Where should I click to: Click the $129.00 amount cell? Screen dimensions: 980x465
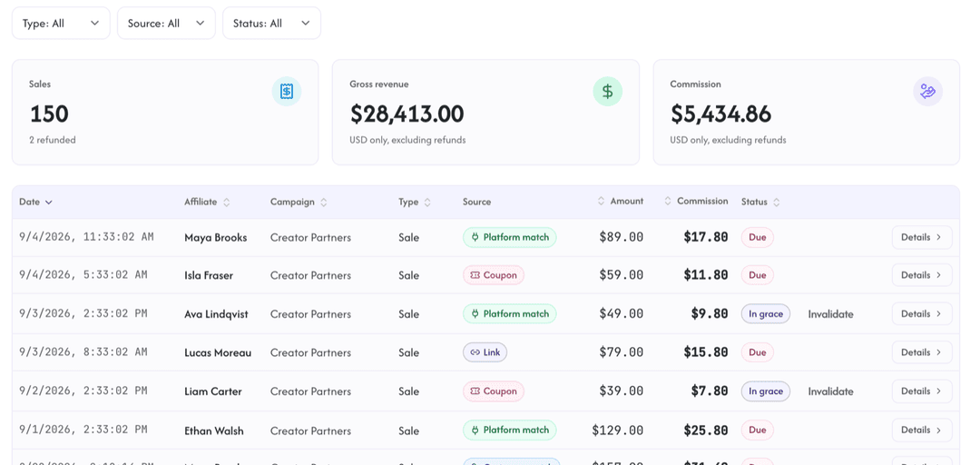tap(618, 430)
